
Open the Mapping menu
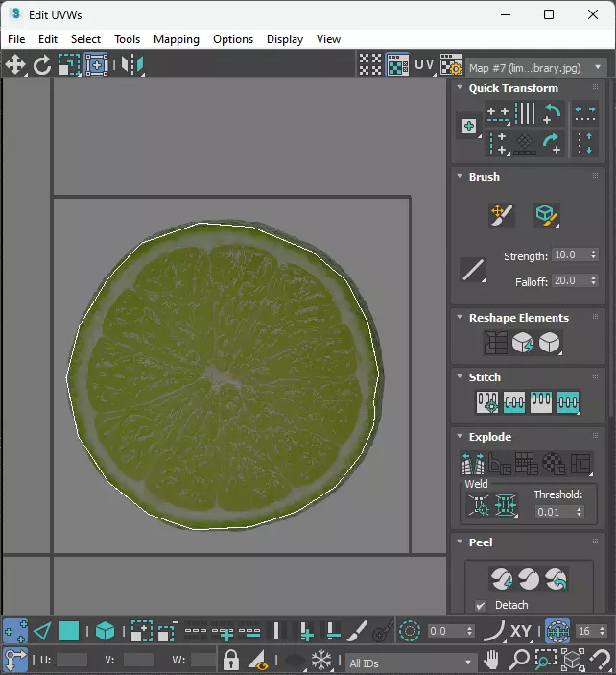click(x=177, y=39)
